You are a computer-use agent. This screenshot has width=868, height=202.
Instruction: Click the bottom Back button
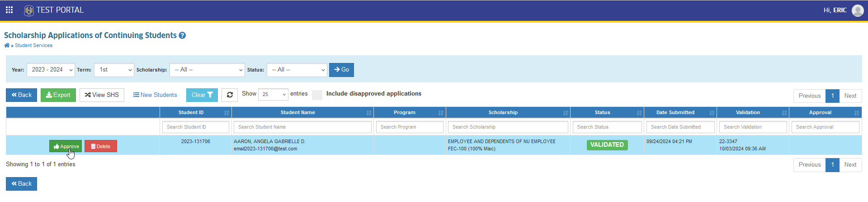[21, 184]
